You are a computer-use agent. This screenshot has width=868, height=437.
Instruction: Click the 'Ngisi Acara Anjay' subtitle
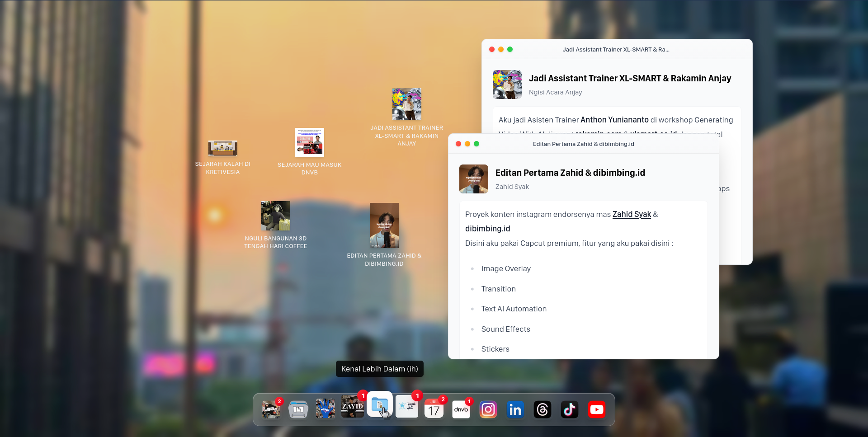(555, 92)
